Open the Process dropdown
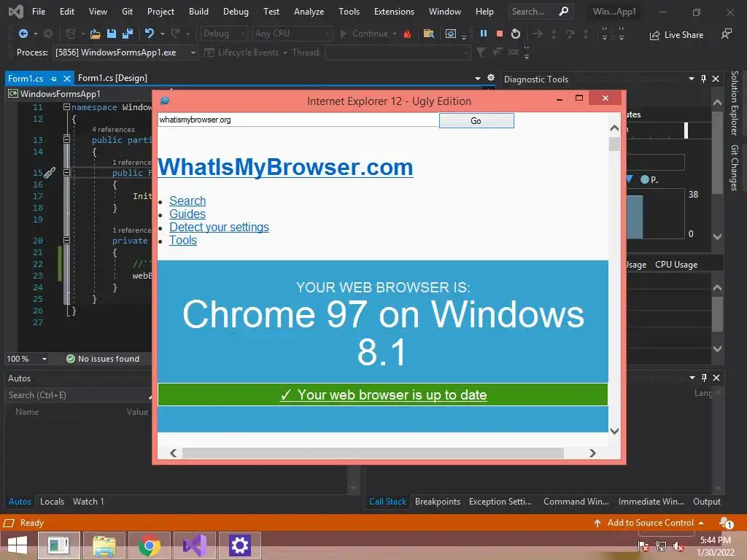Screen dimensions: 747x560 193,52
